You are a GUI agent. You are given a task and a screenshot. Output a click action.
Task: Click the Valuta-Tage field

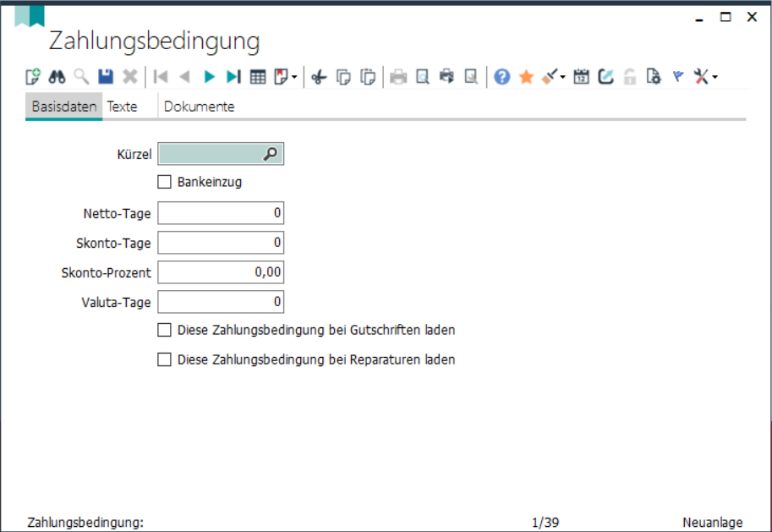click(221, 301)
